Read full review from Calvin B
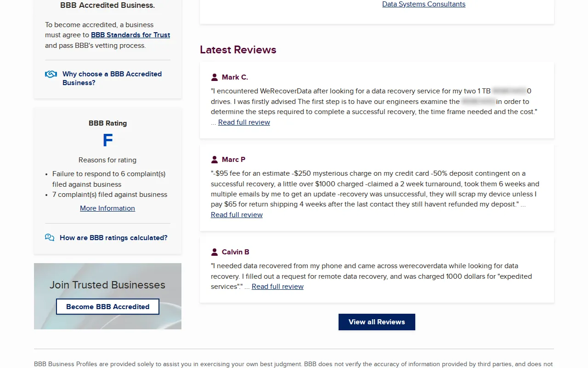The height and width of the screenshot is (368, 588). (x=277, y=287)
